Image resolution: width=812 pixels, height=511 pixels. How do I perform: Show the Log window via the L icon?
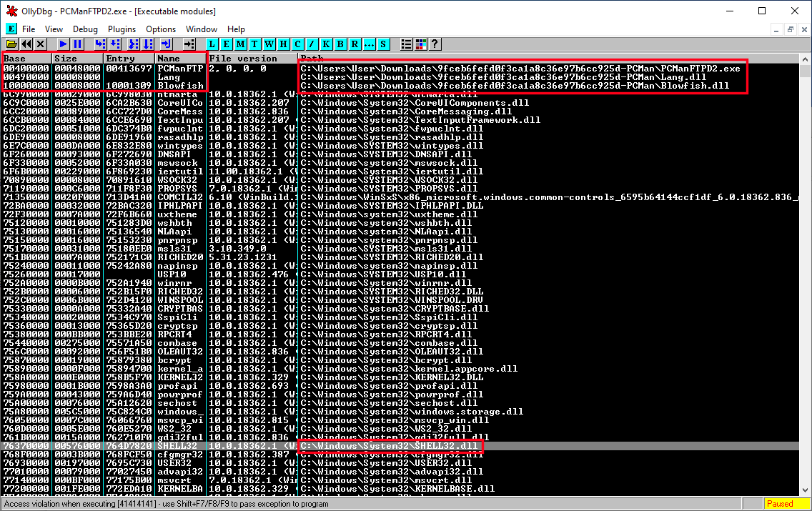(x=212, y=44)
